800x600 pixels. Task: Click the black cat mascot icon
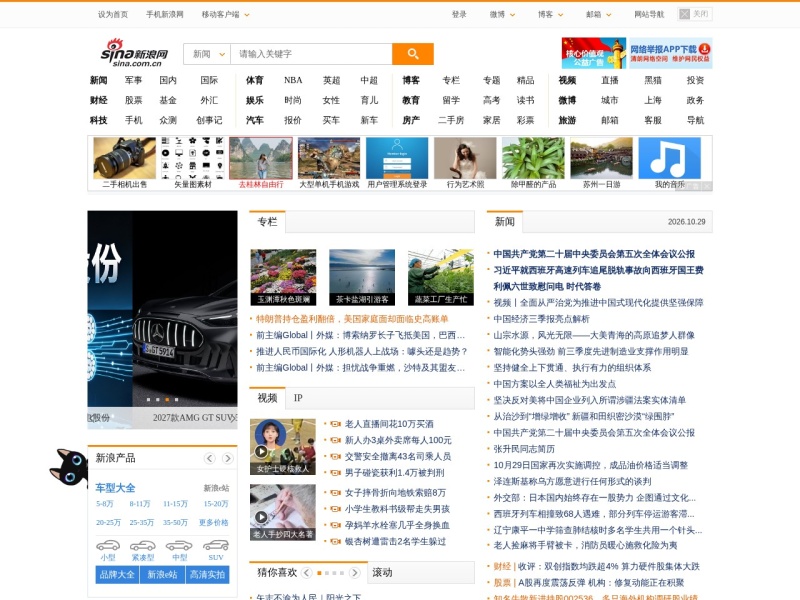69,467
